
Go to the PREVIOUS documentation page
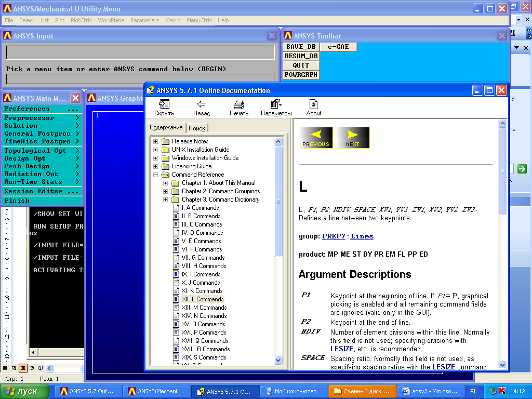coord(315,137)
